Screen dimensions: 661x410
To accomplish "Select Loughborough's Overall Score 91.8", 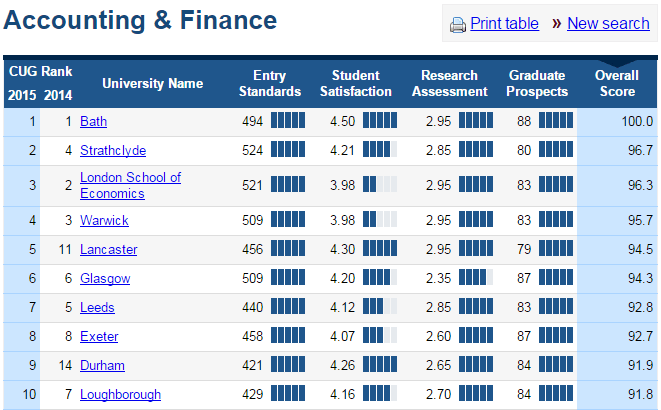I will tap(640, 395).
